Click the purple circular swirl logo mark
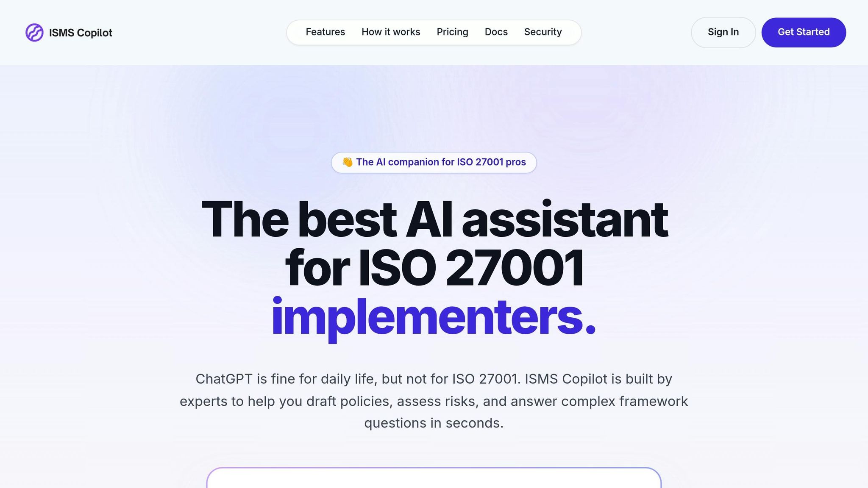Viewport: 868px width, 488px height. 34,32
